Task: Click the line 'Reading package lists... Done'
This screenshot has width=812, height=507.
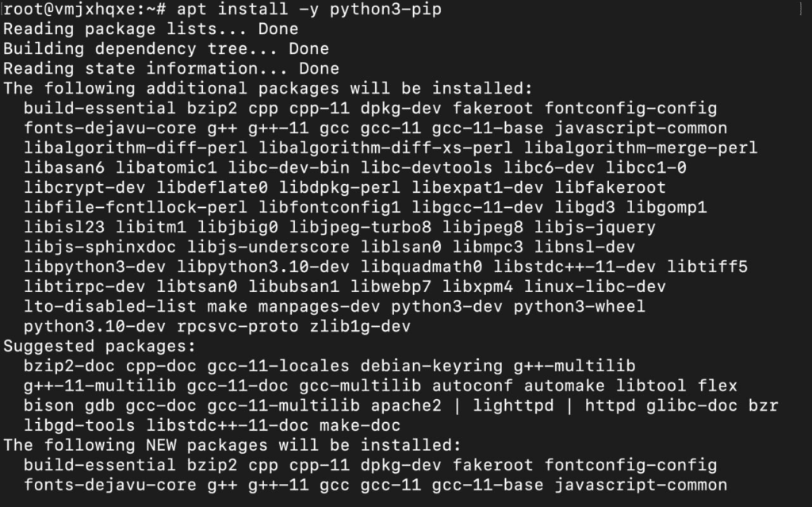Action: pyautogui.click(x=151, y=29)
